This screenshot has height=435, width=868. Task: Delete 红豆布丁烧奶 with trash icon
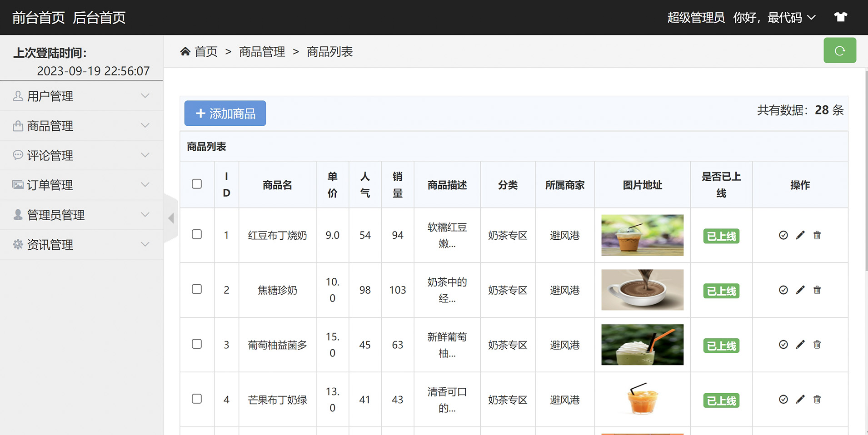tap(817, 235)
